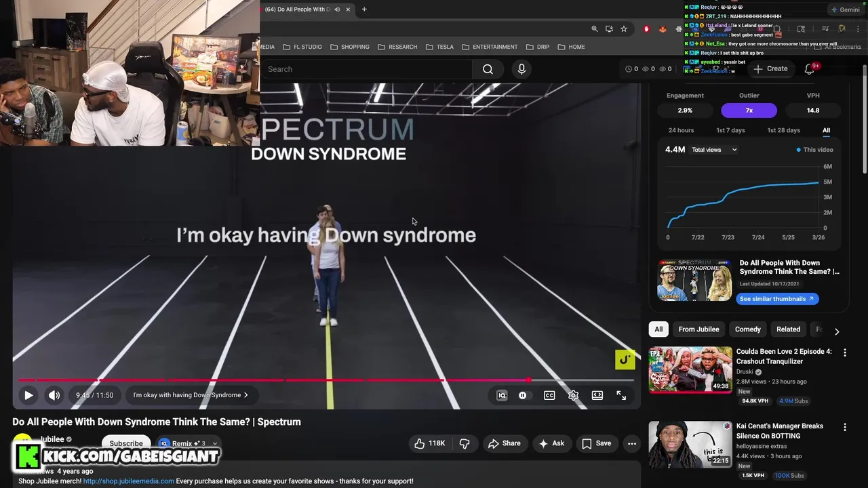Open options for Coulda Been Love 2 video
The height and width of the screenshot is (488, 868).
[844, 352]
